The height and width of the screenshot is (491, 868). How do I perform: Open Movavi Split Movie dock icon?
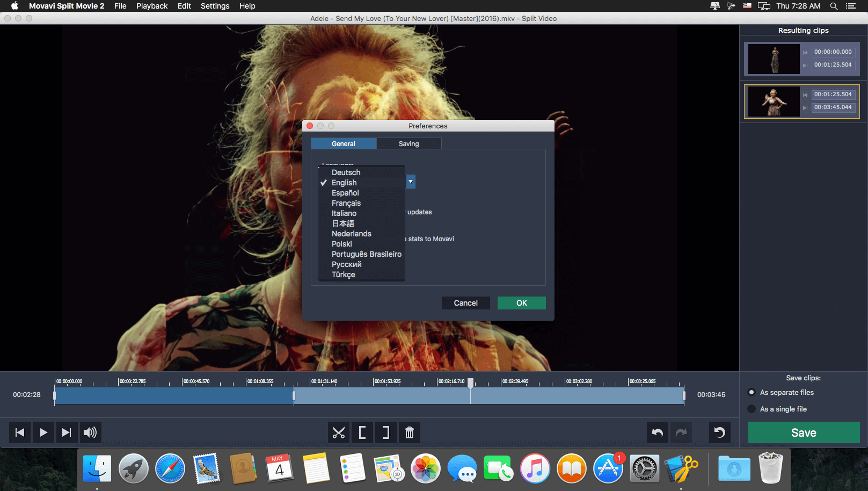click(681, 468)
